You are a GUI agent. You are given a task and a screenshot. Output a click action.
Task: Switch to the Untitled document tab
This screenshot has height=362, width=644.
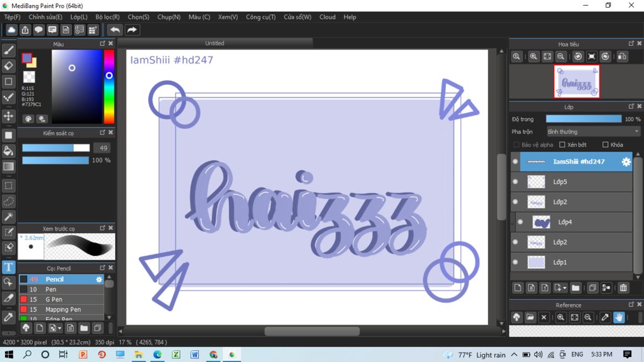pyautogui.click(x=215, y=43)
